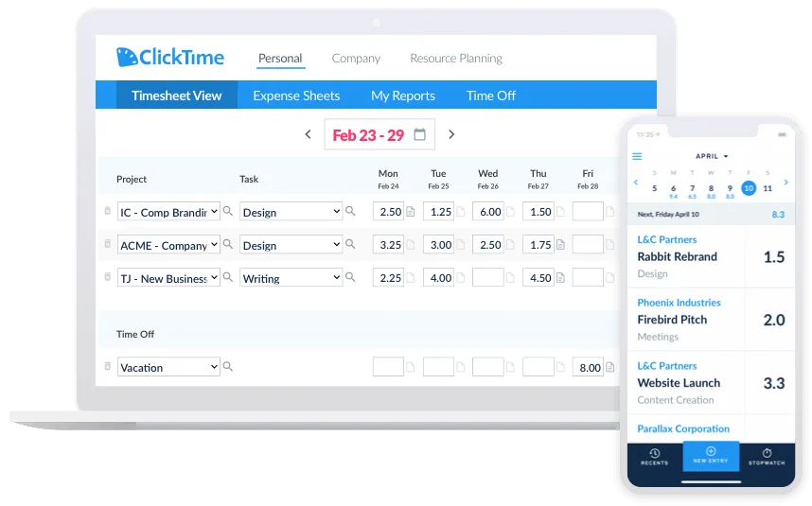Delete the TJ - New Business row
Viewport: 812px width, 506px height.
pyautogui.click(x=108, y=277)
